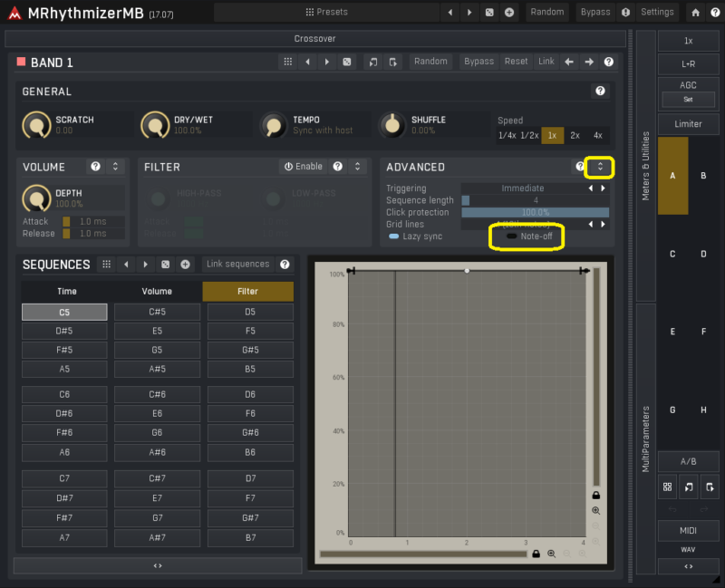Click the Link sequences button
Screen dimensions: 725x588
pyautogui.click(x=237, y=265)
